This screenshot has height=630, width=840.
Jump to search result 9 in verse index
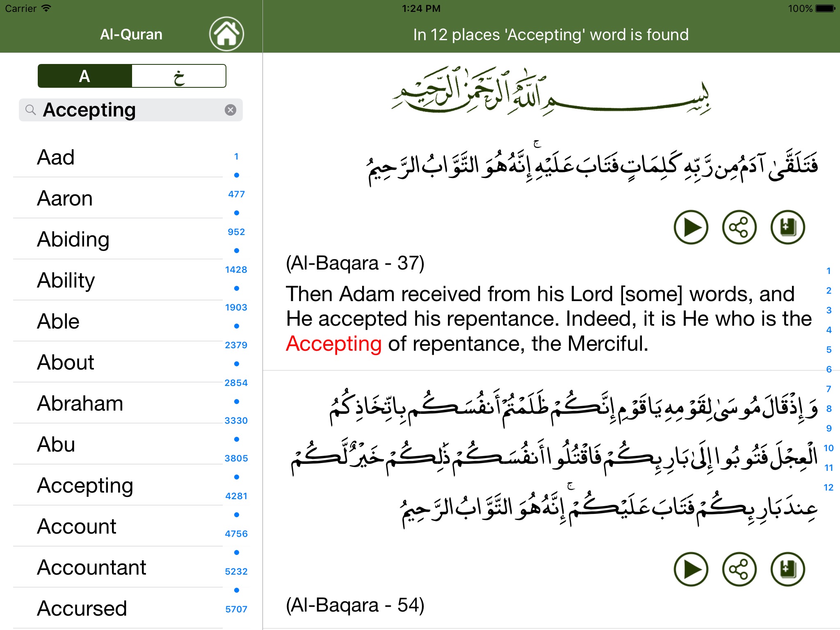[829, 429]
